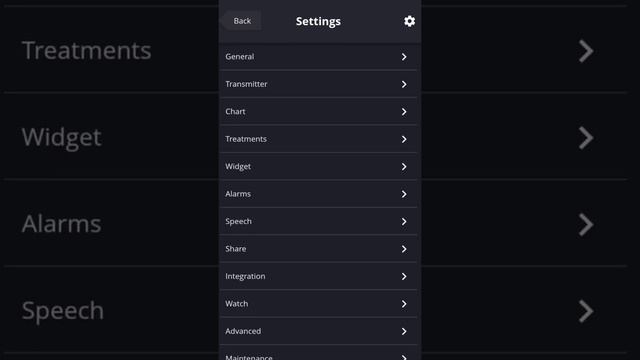Select the Integration settings entry

(318, 276)
